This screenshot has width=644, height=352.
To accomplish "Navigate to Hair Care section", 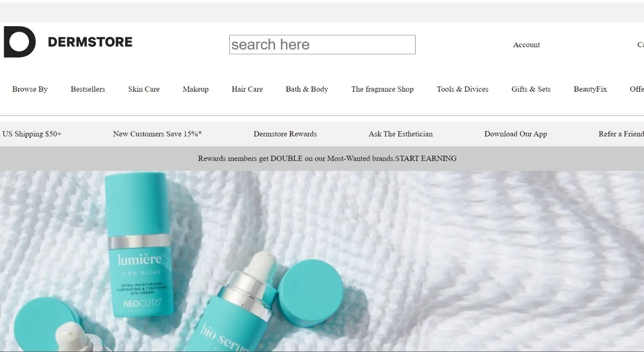I will pyautogui.click(x=247, y=89).
